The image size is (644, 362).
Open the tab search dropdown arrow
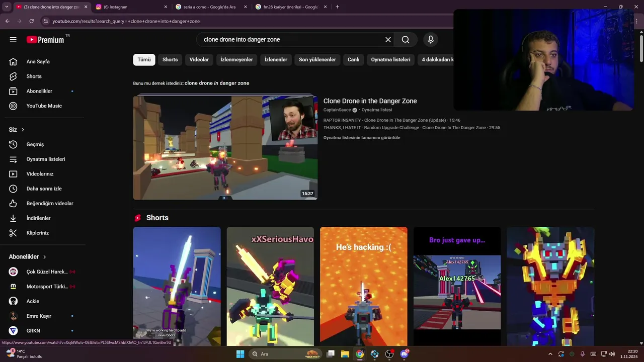7,7
